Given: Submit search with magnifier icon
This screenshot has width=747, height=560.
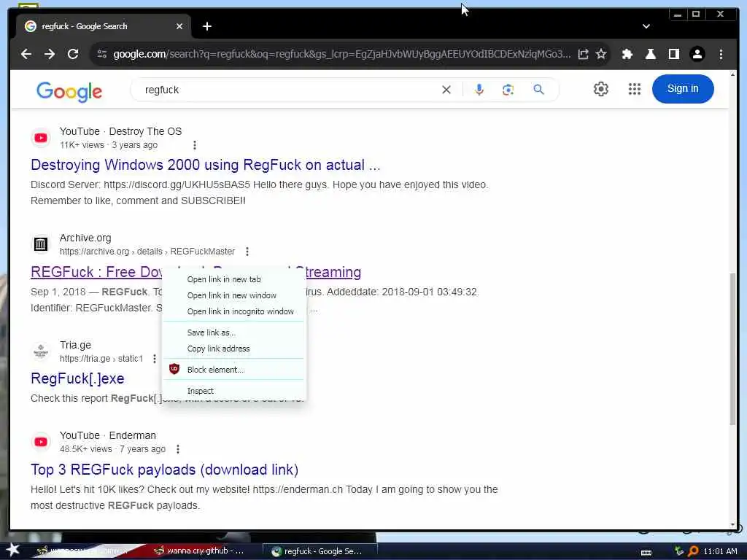Looking at the screenshot, I should point(539,90).
